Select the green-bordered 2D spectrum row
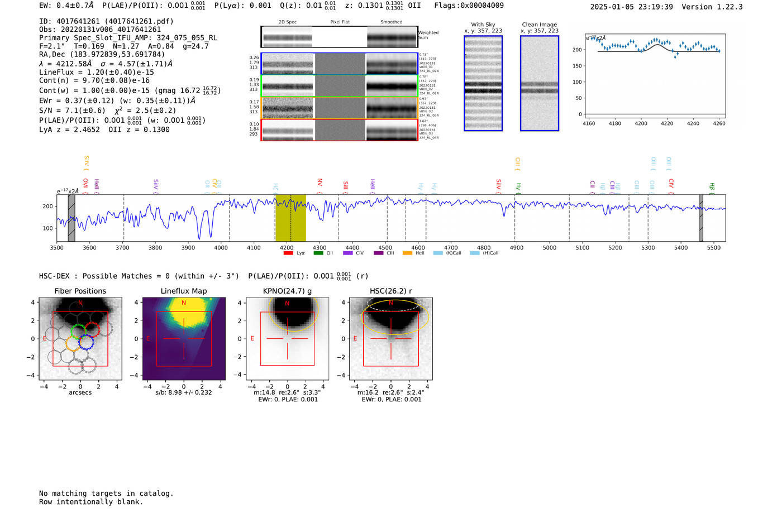Screen dimensions: 782x532 (340, 85)
